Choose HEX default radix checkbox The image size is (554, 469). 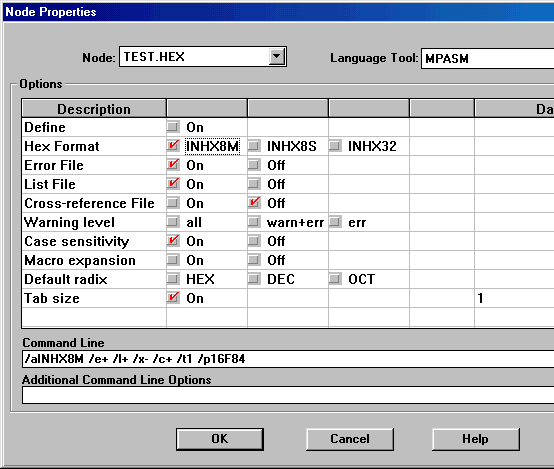173,279
